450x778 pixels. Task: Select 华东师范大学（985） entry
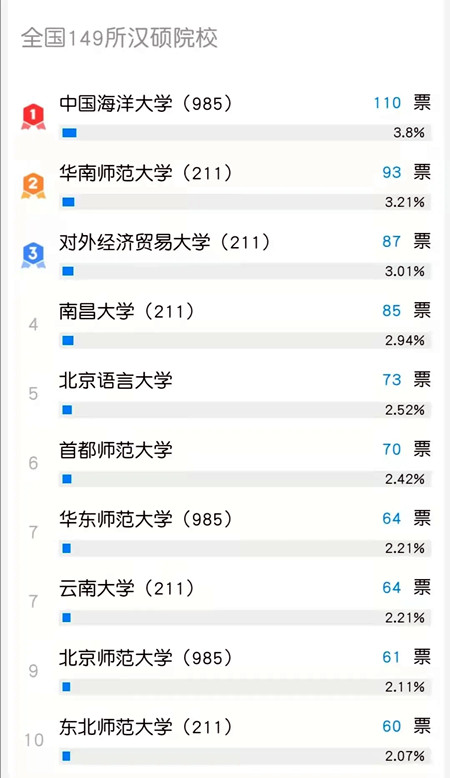pyautogui.click(x=145, y=519)
